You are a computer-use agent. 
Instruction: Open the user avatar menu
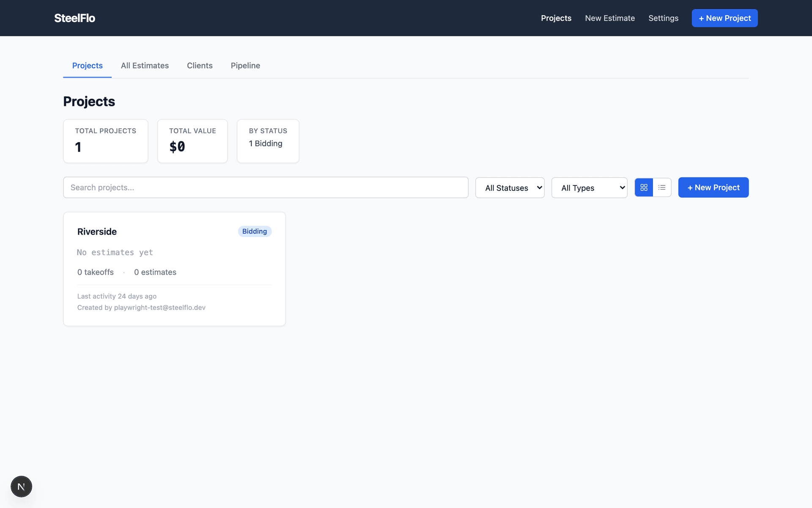pyautogui.click(x=21, y=486)
